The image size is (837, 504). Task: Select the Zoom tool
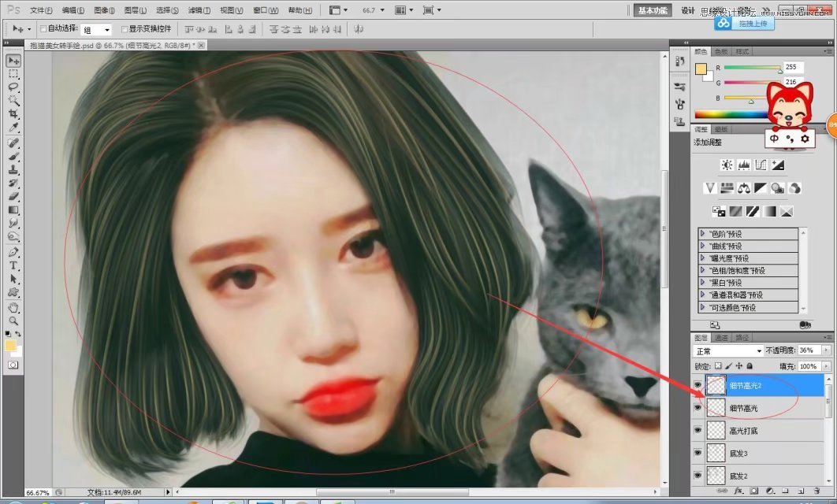[x=13, y=321]
